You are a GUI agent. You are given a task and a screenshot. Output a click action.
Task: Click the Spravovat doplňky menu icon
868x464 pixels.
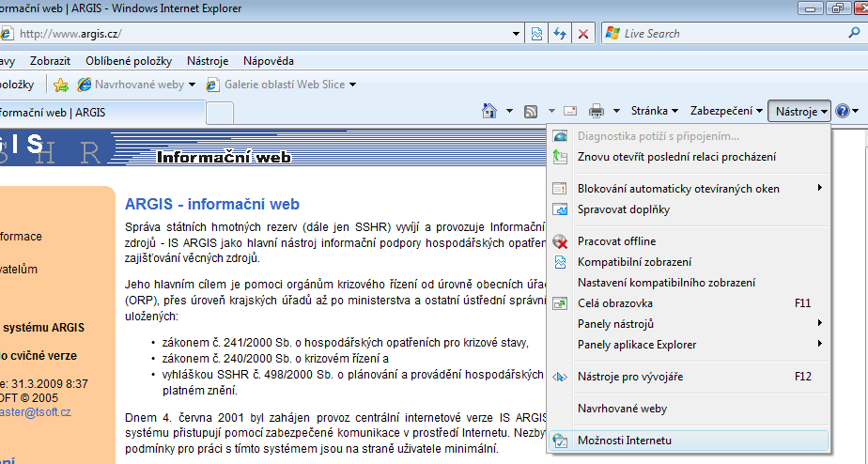tap(560, 209)
